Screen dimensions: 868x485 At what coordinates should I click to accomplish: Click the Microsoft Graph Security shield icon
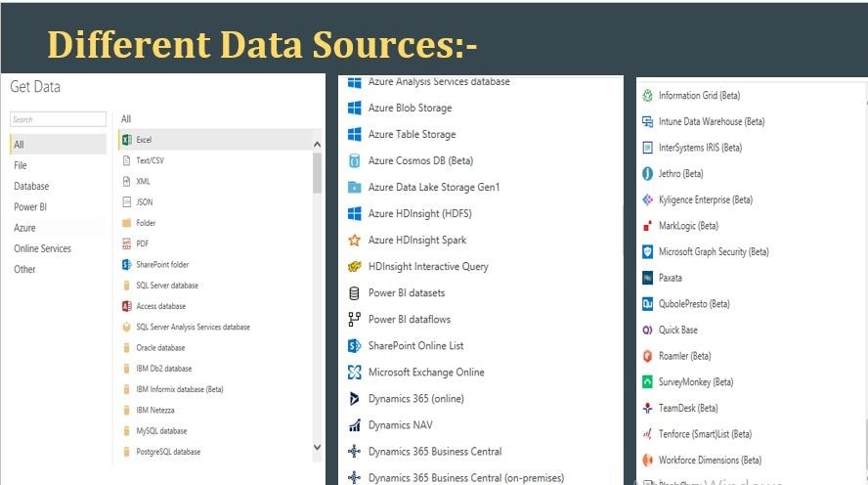647,252
